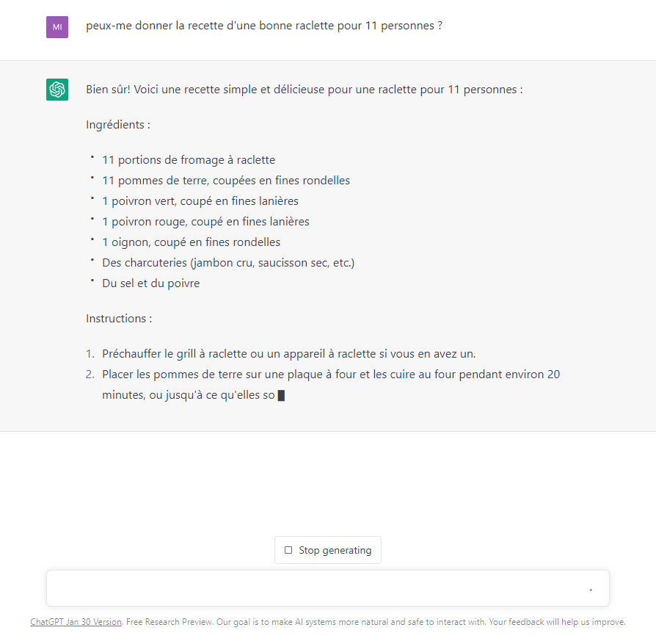
Task: Click the '11 portions de fromage à raclette' item
Action: point(189,160)
